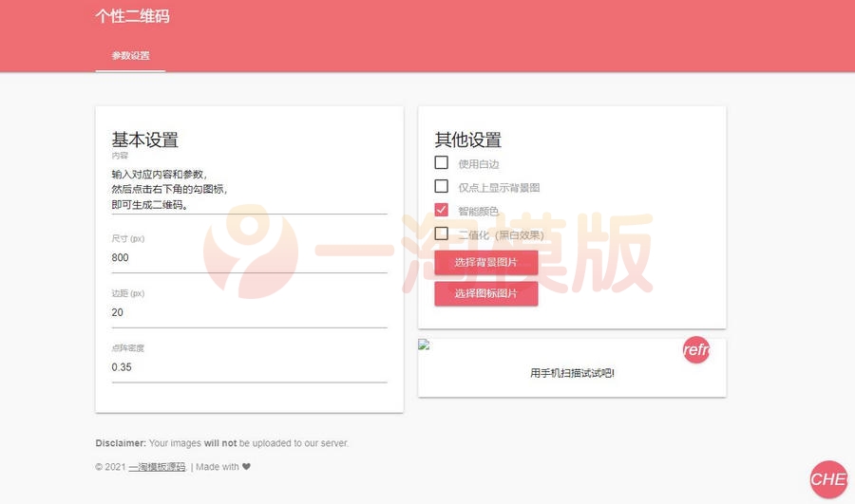Viewport: 855px width, 504px height.
Task: Open the 参数设置 tab
Action: coord(130,56)
